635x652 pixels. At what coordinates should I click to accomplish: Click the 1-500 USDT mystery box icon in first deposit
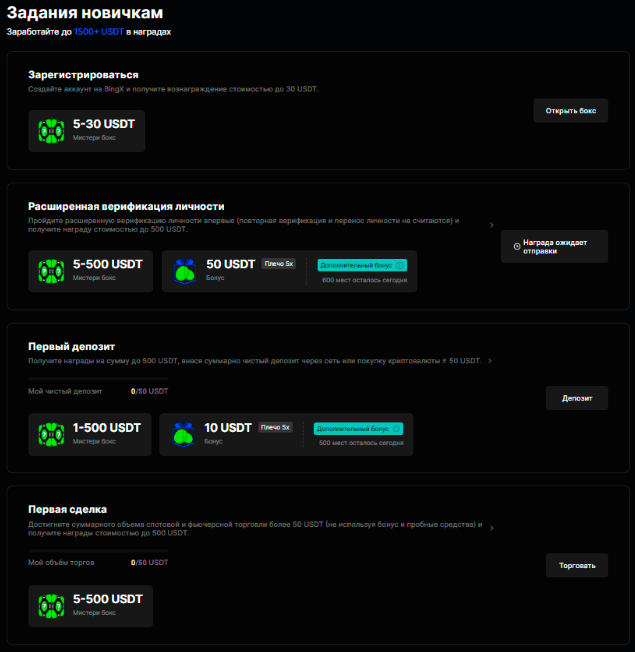51,435
